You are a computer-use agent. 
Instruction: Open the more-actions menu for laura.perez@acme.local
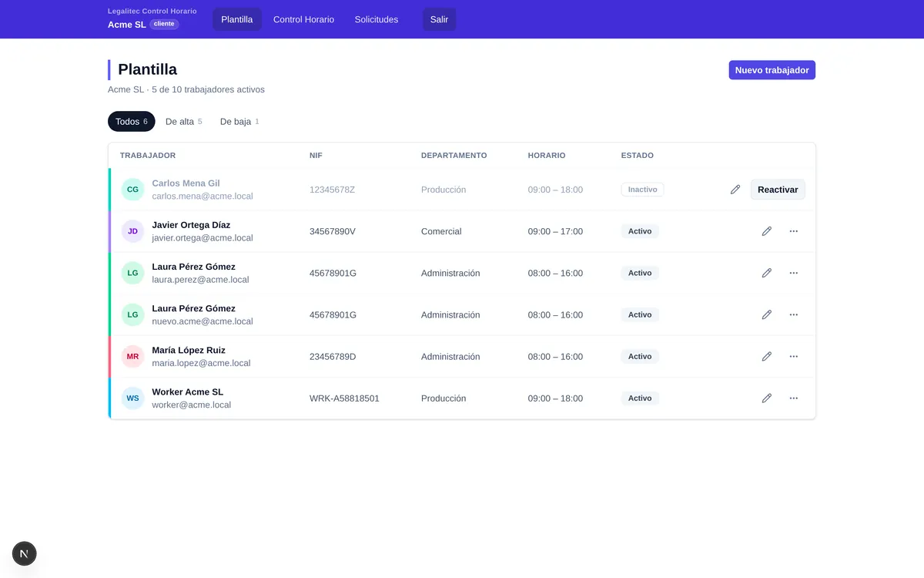point(794,273)
